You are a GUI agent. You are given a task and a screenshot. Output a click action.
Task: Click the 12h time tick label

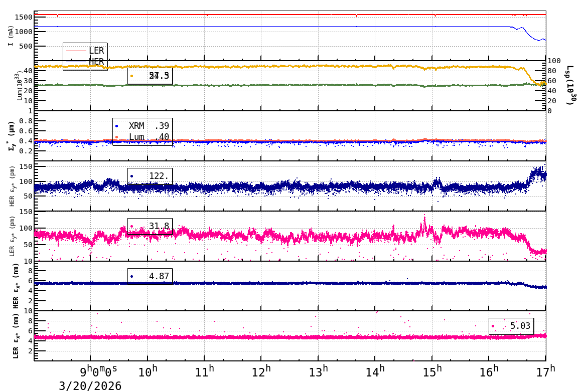261,371
